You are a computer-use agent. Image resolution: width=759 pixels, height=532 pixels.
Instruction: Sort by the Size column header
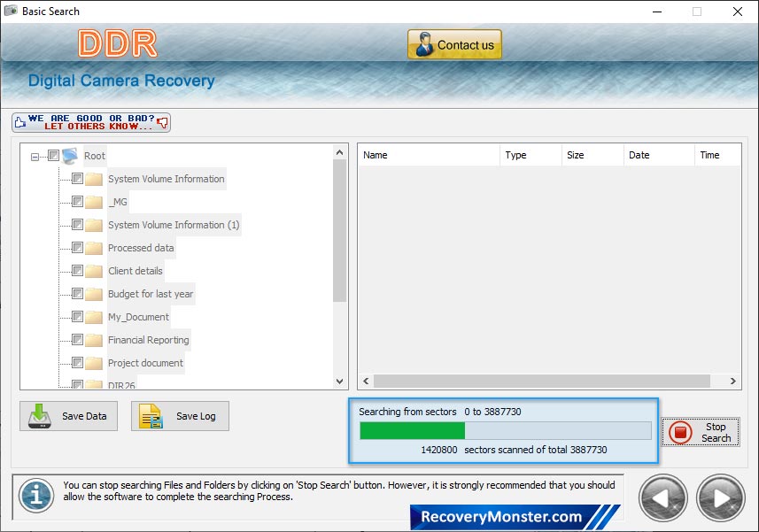coord(592,155)
